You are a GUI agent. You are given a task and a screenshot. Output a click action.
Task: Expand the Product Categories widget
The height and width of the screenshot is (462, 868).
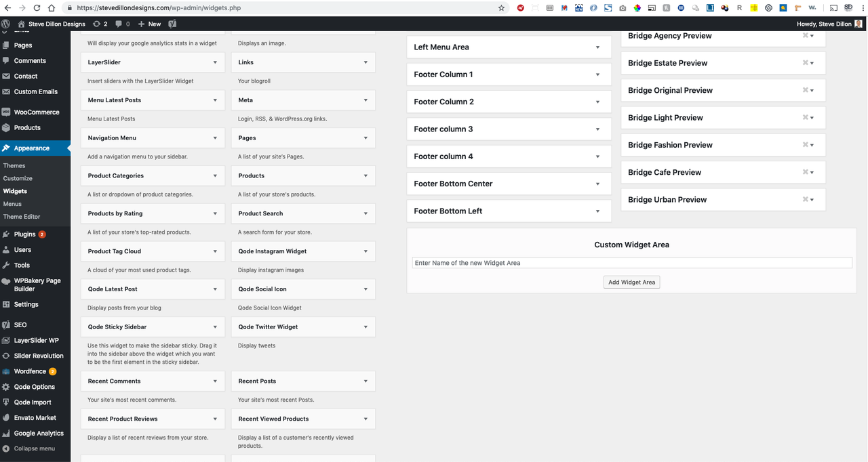(x=215, y=175)
